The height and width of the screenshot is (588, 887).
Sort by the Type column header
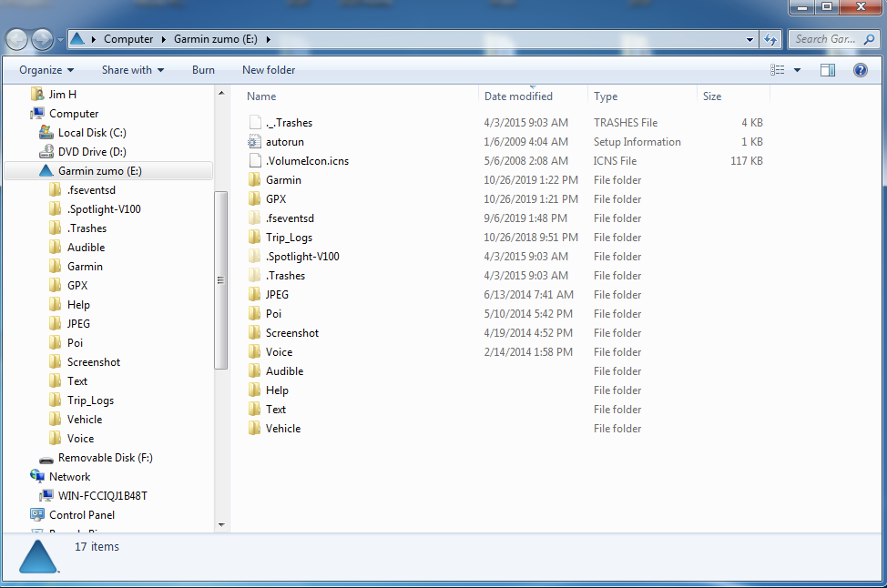(606, 96)
